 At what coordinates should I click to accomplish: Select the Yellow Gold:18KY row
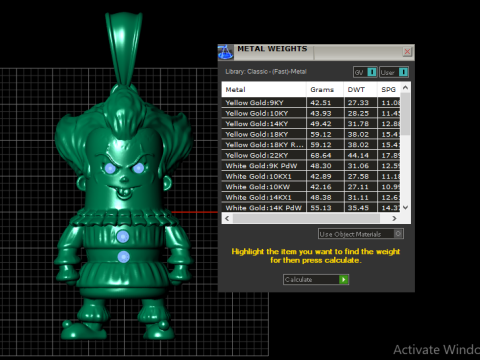pyautogui.click(x=311, y=134)
